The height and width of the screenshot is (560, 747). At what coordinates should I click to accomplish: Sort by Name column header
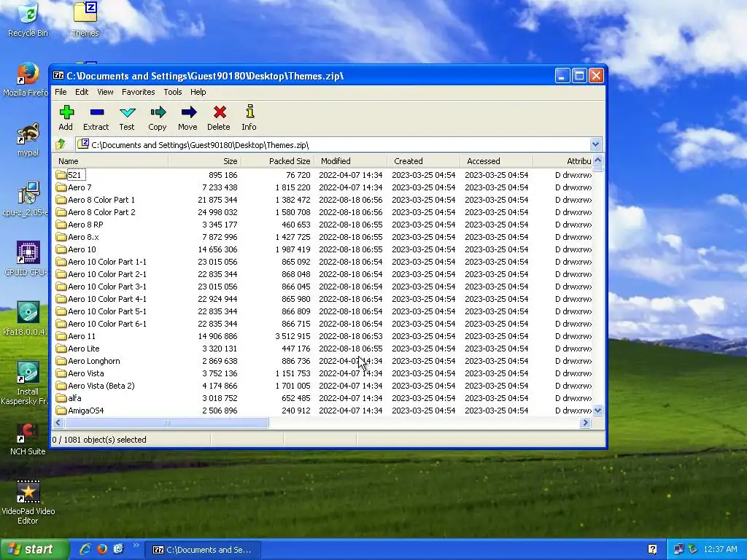110,161
